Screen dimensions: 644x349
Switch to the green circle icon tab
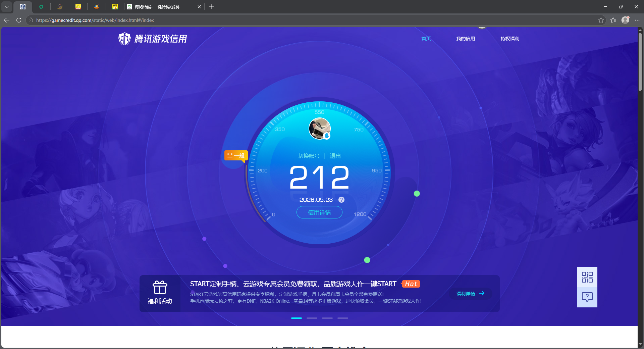click(x=41, y=7)
